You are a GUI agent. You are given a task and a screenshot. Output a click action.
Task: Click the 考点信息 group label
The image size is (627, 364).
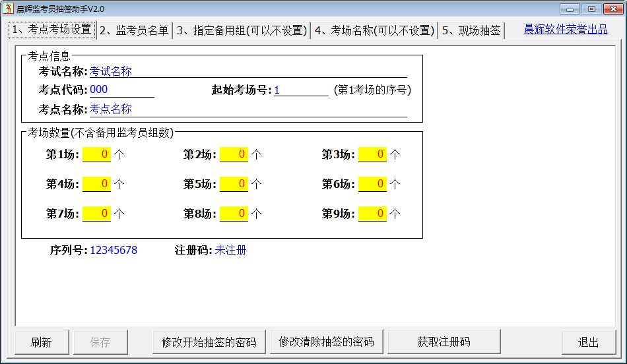point(49,56)
